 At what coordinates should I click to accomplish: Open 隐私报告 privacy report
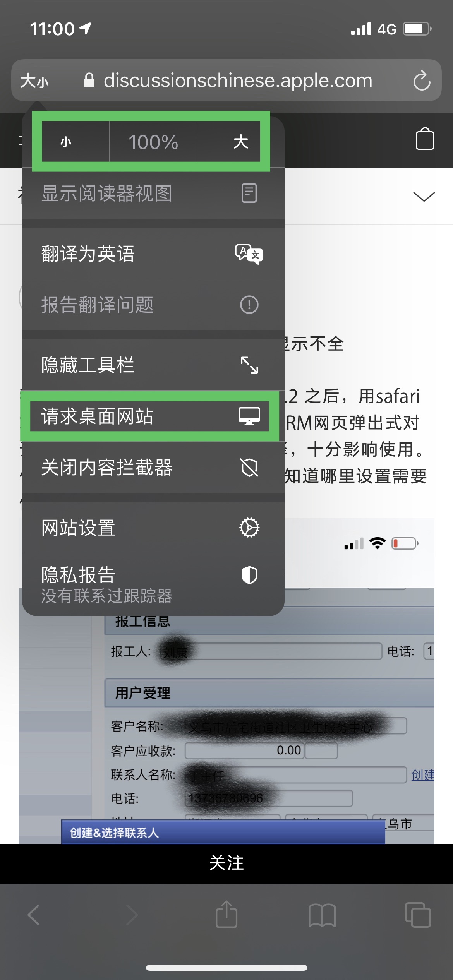pos(153,584)
